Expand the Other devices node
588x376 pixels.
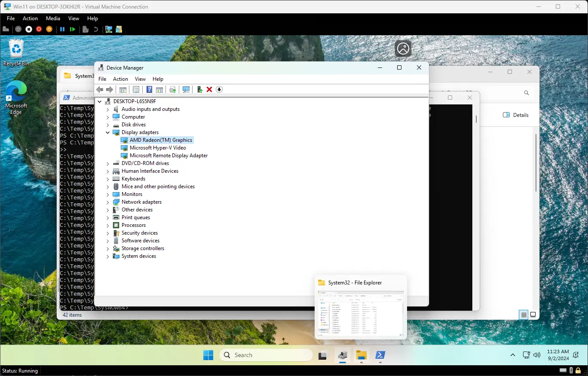(108, 210)
